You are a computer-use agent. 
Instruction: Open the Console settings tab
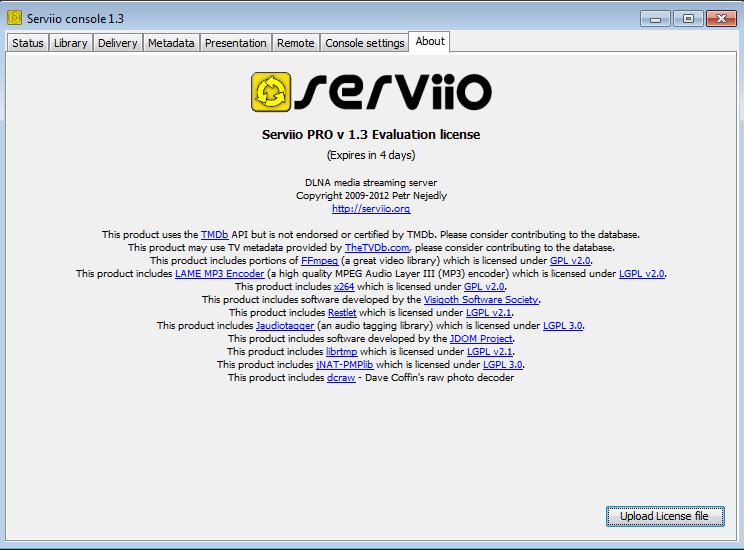[x=364, y=43]
